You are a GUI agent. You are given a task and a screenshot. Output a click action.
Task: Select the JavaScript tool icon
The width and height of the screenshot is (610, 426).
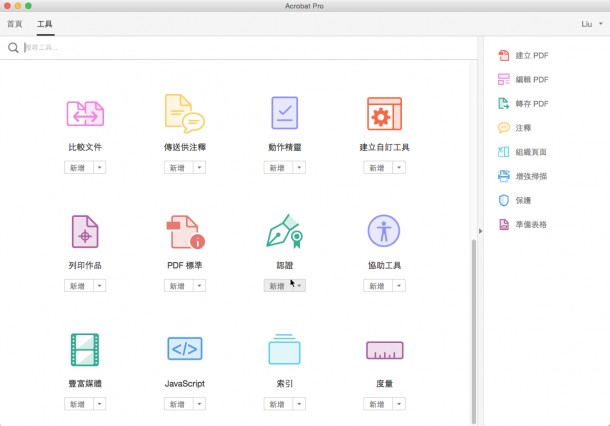click(x=184, y=350)
